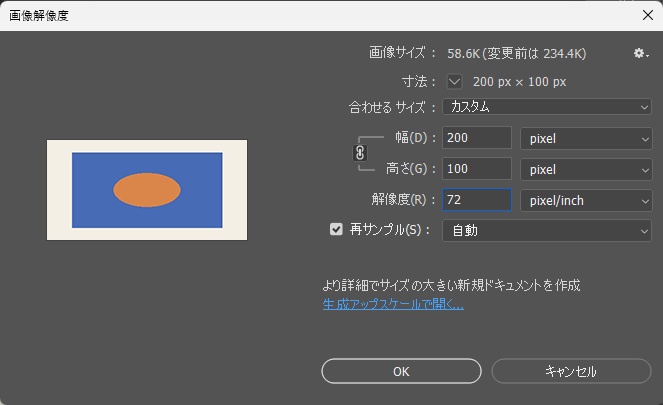Click the 58.6K (変更前は 234.4K) size text

tap(517, 53)
